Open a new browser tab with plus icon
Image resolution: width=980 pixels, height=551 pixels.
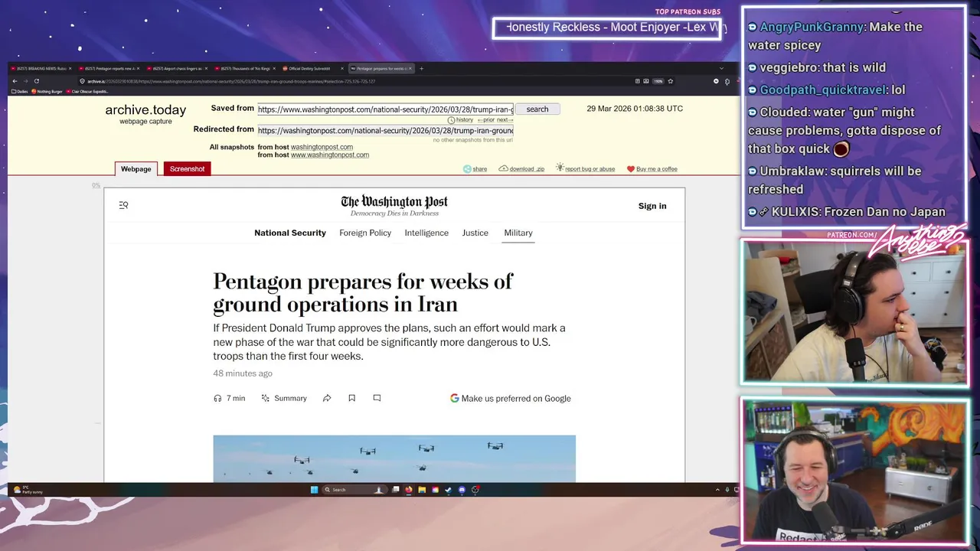tap(421, 69)
